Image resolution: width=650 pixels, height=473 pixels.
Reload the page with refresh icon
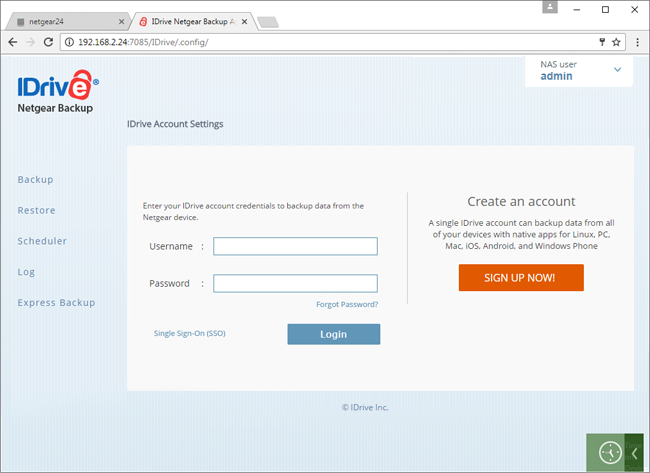point(49,42)
